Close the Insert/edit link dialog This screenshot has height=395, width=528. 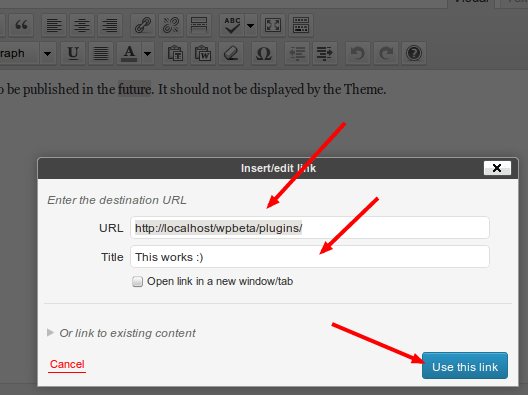coord(497,168)
